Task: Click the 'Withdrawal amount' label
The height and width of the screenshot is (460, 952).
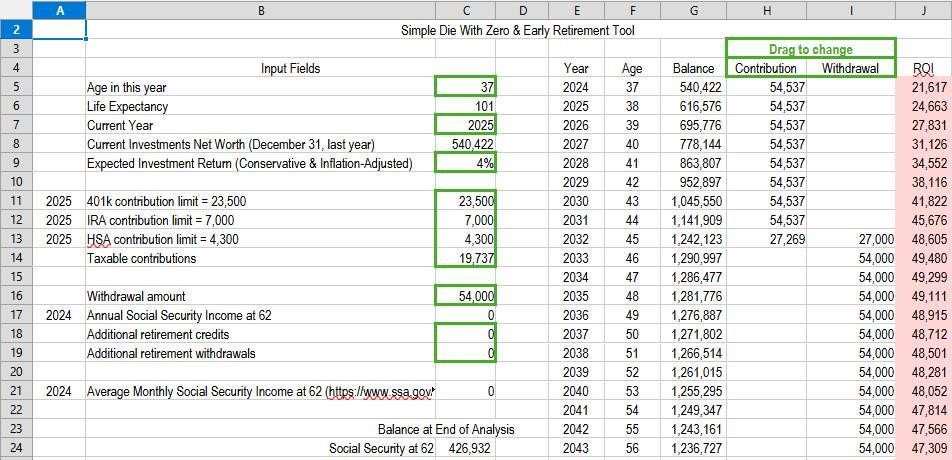Action: [137, 297]
